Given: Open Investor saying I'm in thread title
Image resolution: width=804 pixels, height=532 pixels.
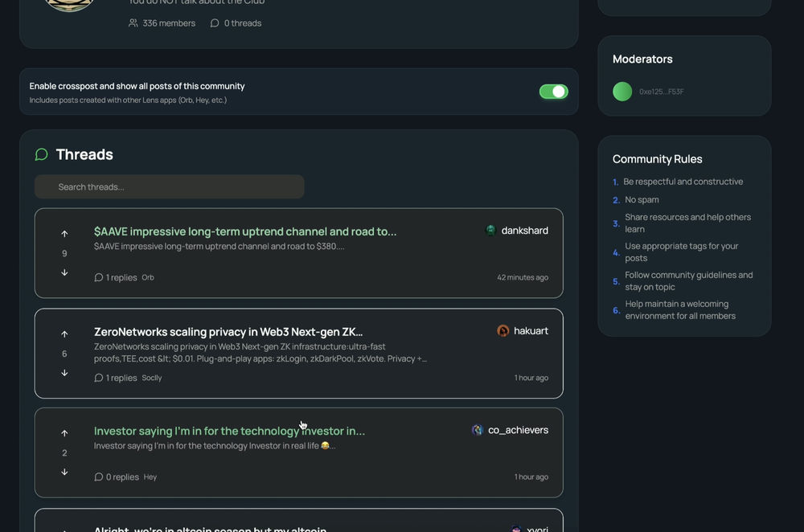Looking at the screenshot, I should click(229, 431).
